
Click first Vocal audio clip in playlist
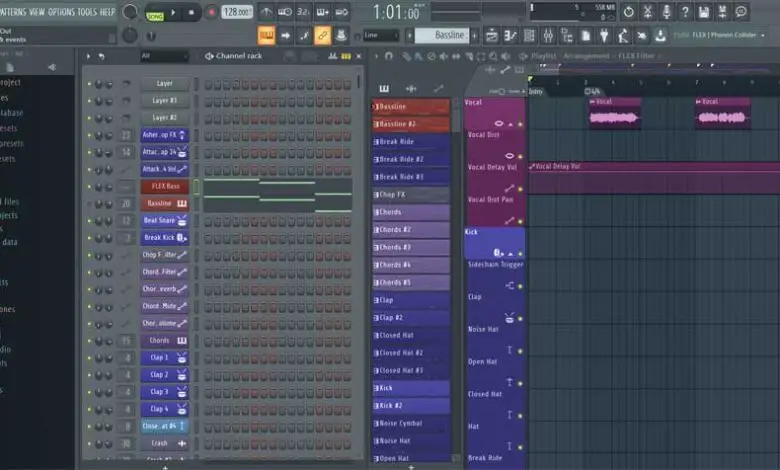[x=615, y=113]
